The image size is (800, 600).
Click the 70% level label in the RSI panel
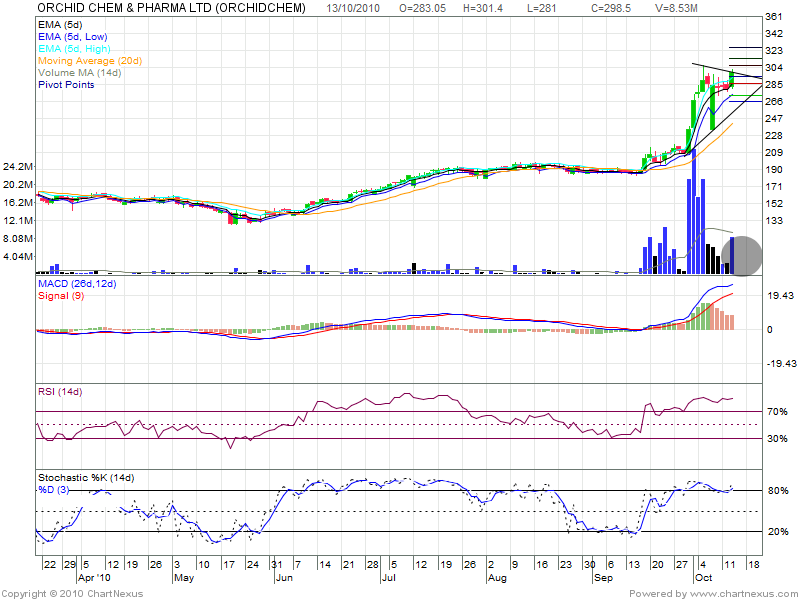[x=776, y=412]
